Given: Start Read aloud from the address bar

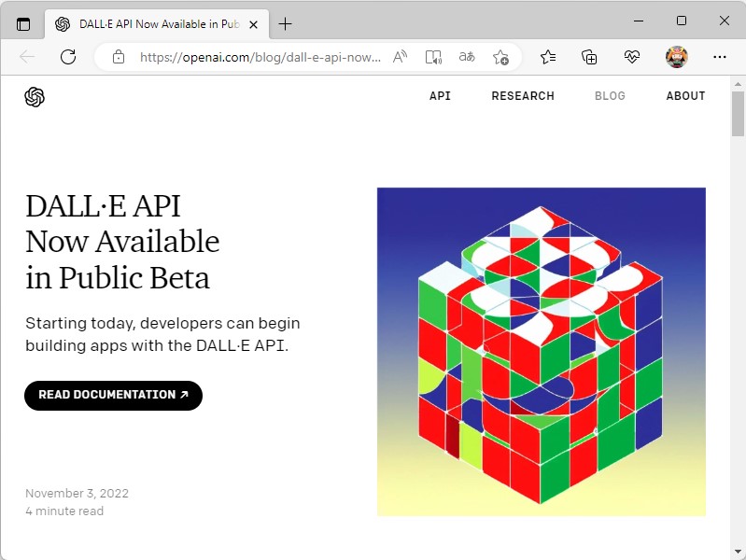Looking at the screenshot, I should (401, 57).
